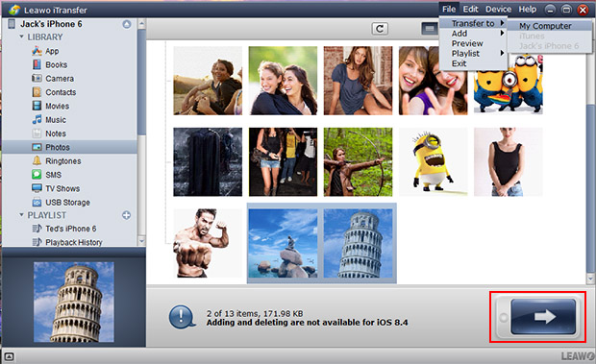
Task: Select the mermaid statue on rocks photo
Action: tap(283, 243)
